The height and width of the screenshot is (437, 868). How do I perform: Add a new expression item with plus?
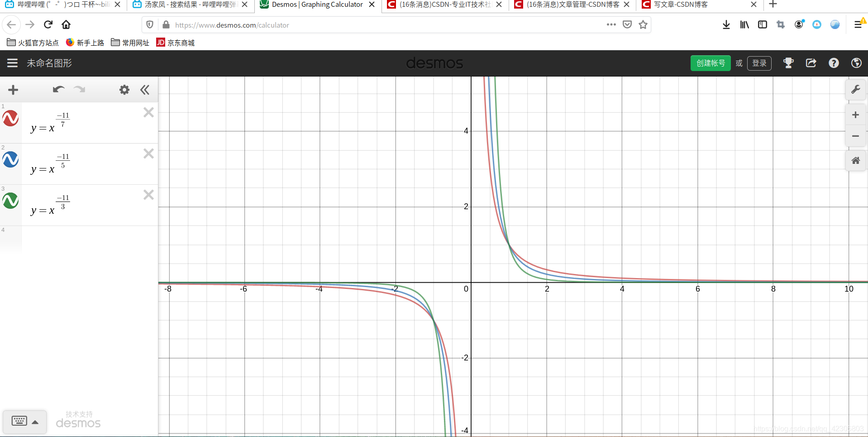point(13,90)
